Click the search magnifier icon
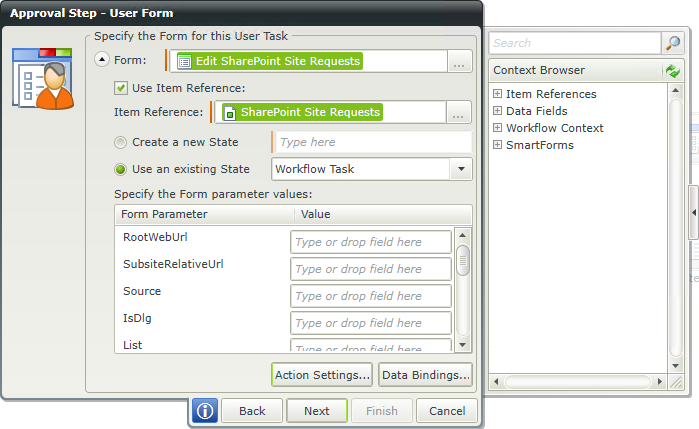 tap(674, 43)
